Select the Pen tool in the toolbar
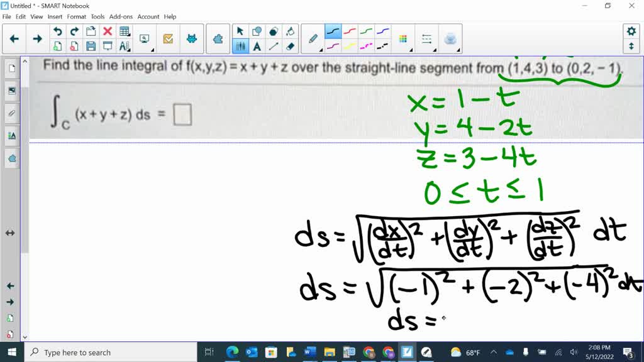644x362 pixels. (313, 38)
